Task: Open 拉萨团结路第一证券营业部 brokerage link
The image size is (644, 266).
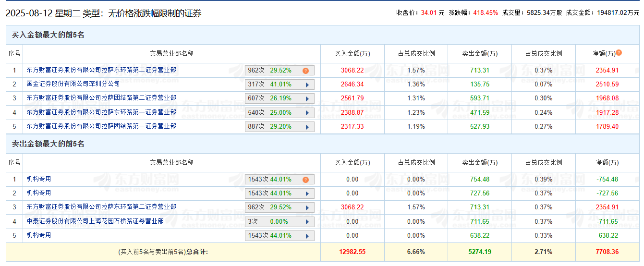Action: coord(101,126)
